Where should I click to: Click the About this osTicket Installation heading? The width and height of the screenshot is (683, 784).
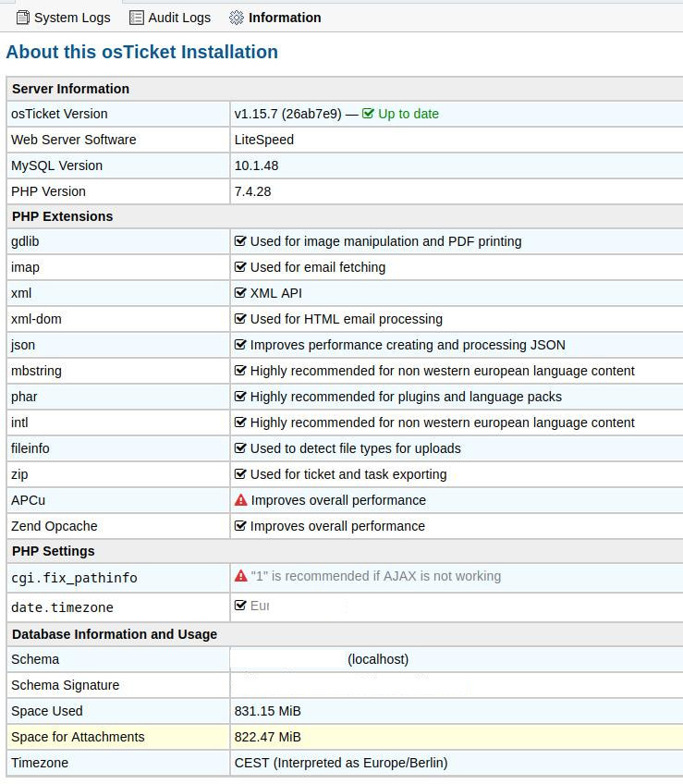pos(142,52)
